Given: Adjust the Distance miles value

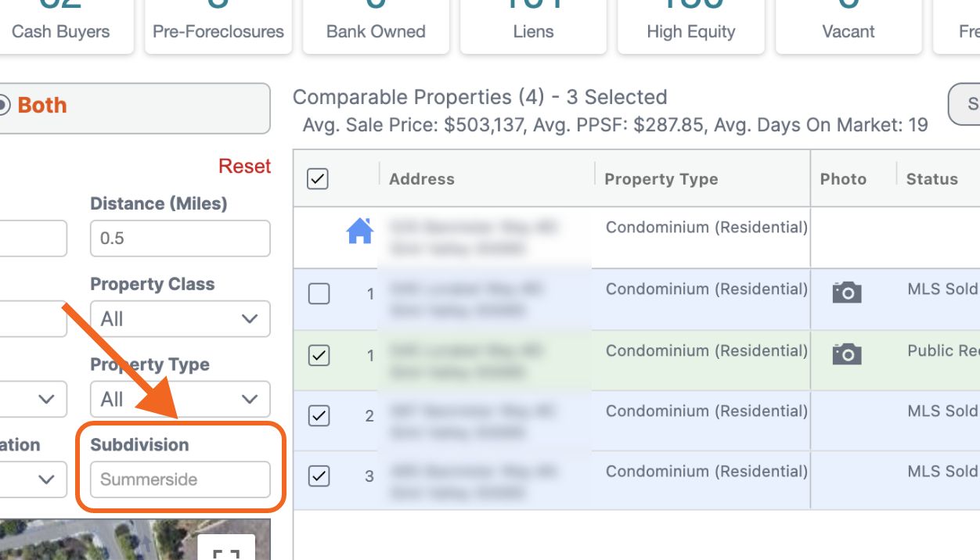Looking at the screenshot, I should tap(180, 238).
